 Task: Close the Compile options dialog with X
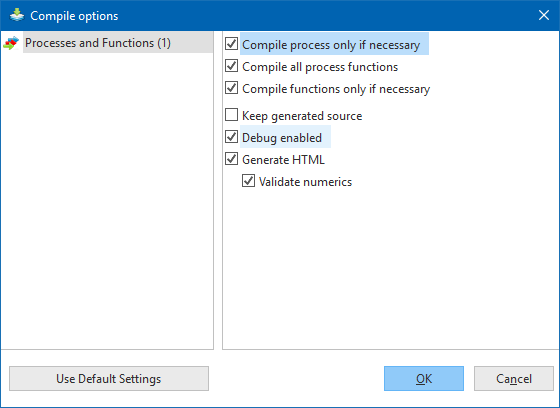coord(544,15)
